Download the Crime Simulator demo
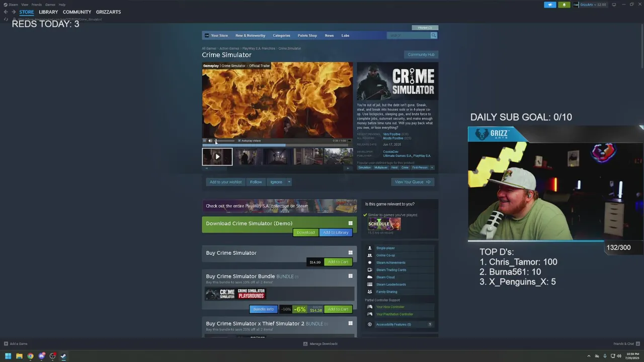This screenshot has width=644, height=362. (305, 233)
